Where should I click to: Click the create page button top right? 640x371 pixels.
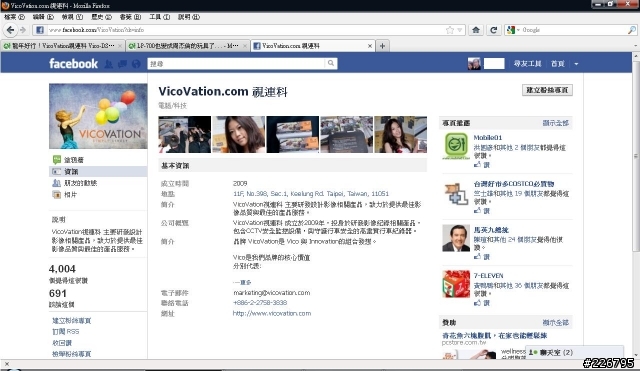(547, 90)
